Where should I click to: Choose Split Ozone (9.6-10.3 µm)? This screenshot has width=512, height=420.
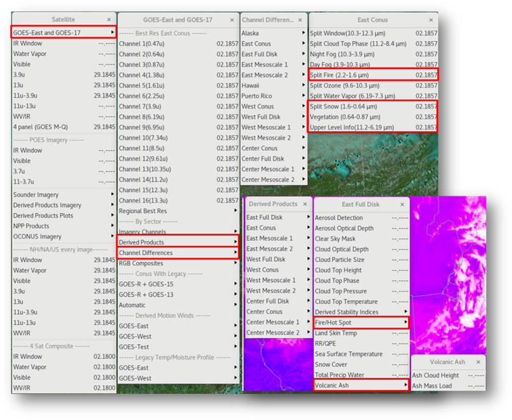point(373,85)
